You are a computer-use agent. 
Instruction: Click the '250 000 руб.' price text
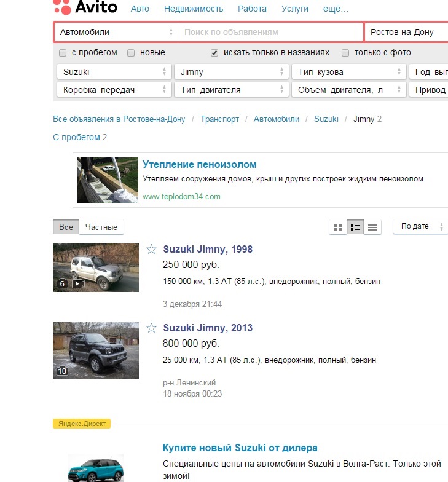[x=191, y=264]
